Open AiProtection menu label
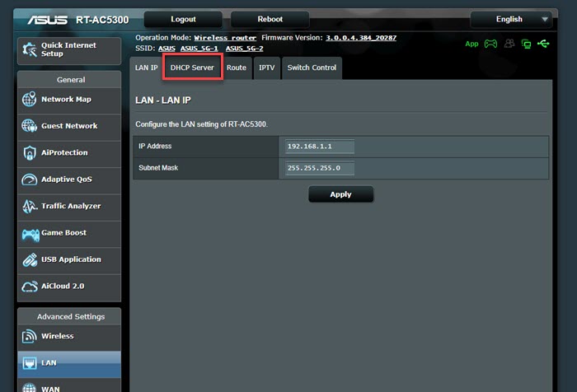 coord(64,152)
